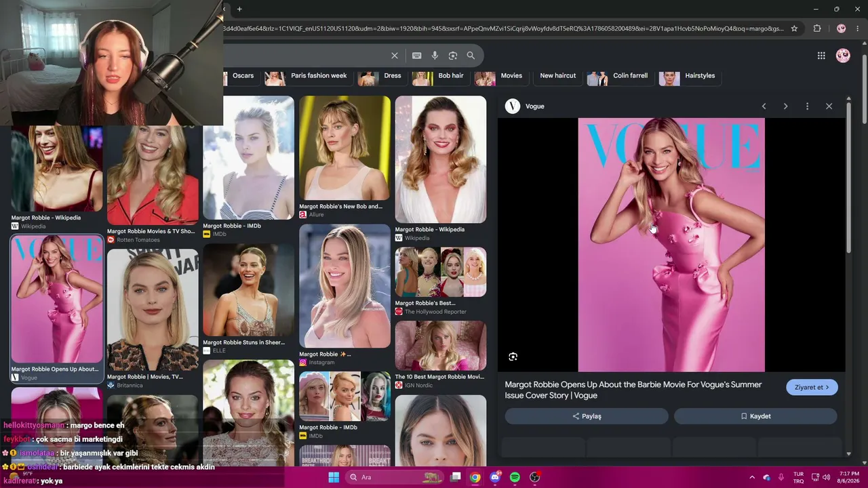Switch keyboard language TUR TRQ

(799, 477)
